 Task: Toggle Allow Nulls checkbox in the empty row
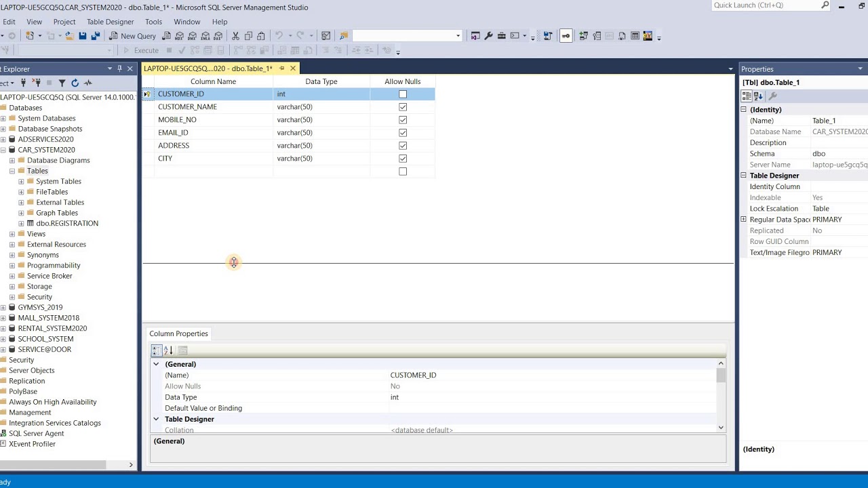(403, 171)
